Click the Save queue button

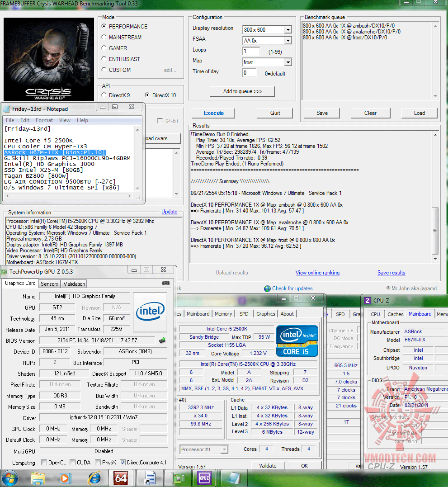point(321,113)
